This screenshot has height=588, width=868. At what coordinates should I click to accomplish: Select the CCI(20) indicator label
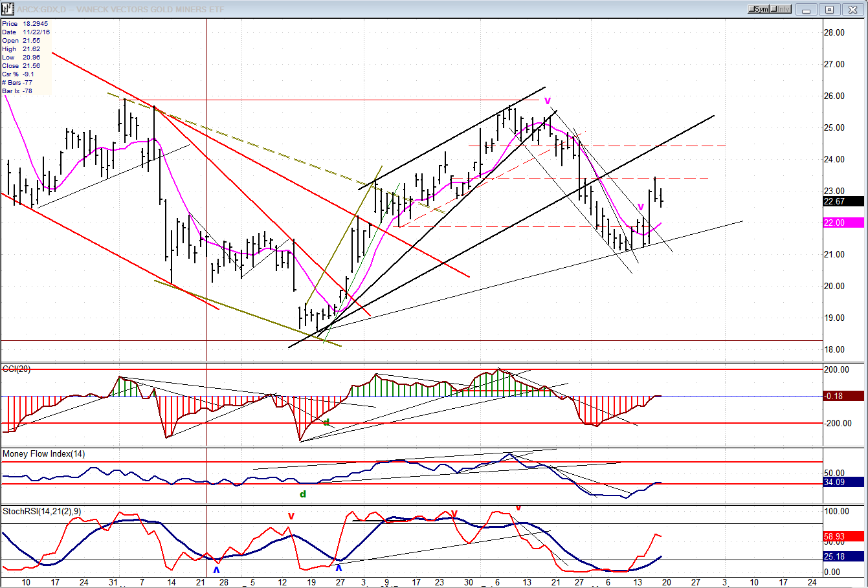coord(16,369)
